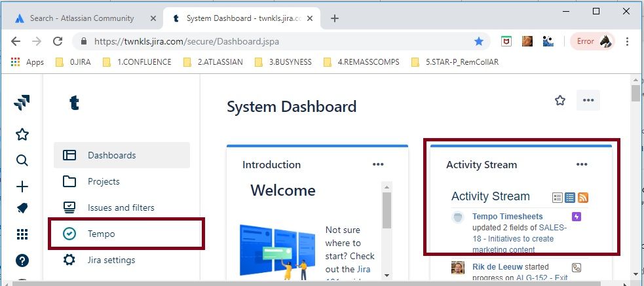Open the Rik de Leeuw profile link
This screenshot has width=644, height=286.
(497, 267)
